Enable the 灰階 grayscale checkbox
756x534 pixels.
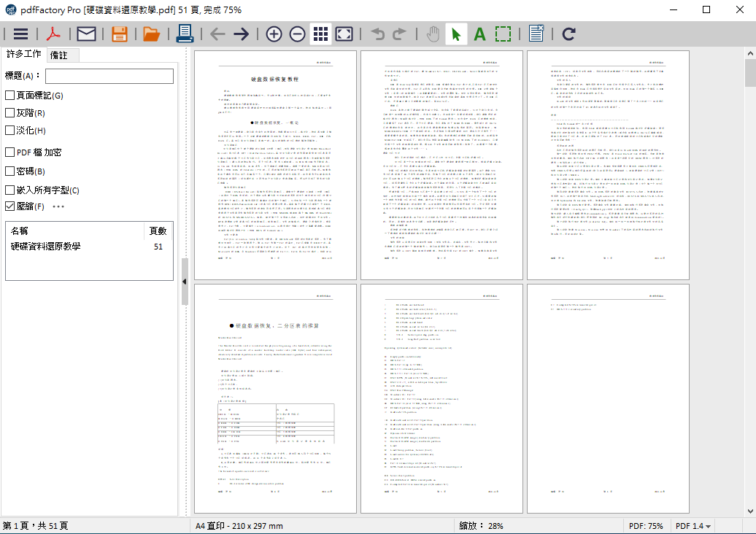click(10, 113)
